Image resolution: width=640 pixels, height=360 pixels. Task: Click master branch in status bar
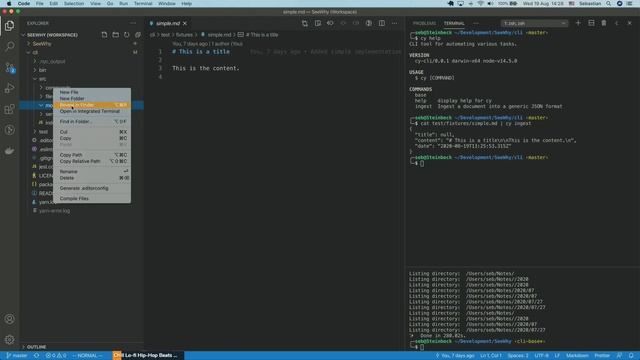pos(17,356)
